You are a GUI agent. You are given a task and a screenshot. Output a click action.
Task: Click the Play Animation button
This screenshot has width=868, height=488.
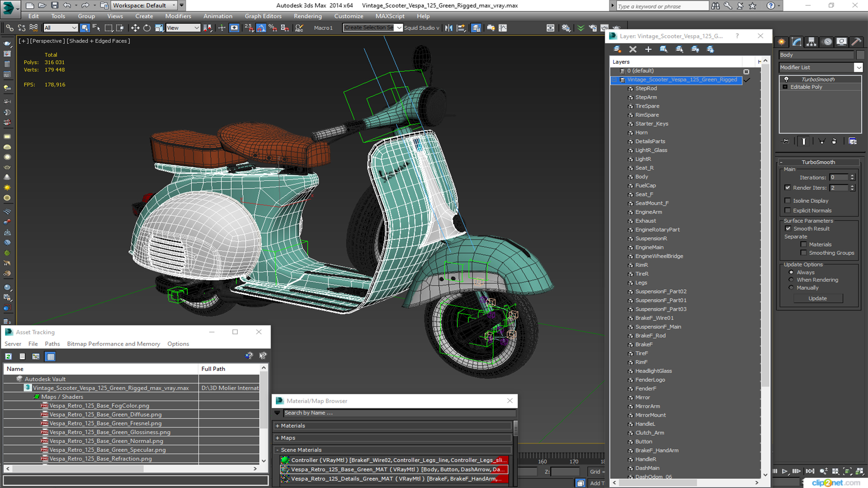(x=784, y=471)
